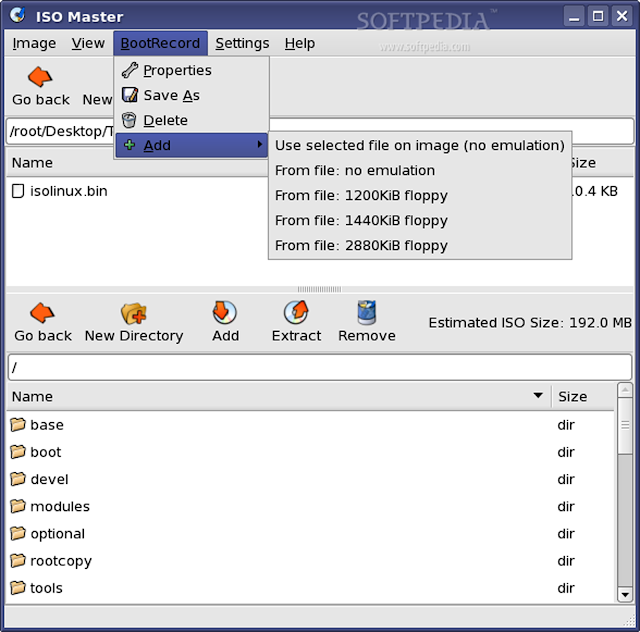This screenshot has width=640, height=632.
Task: Open the Settings menu
Action: [x=242, y=43]
